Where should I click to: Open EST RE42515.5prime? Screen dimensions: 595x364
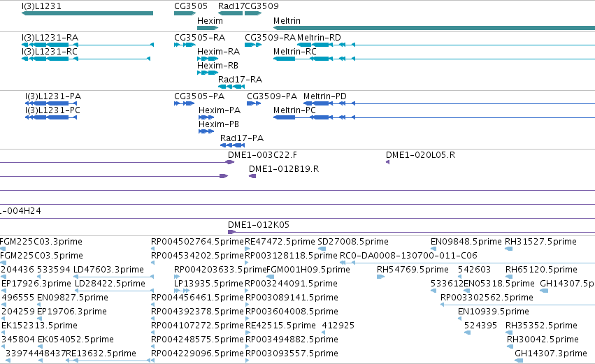click(281, 326)
